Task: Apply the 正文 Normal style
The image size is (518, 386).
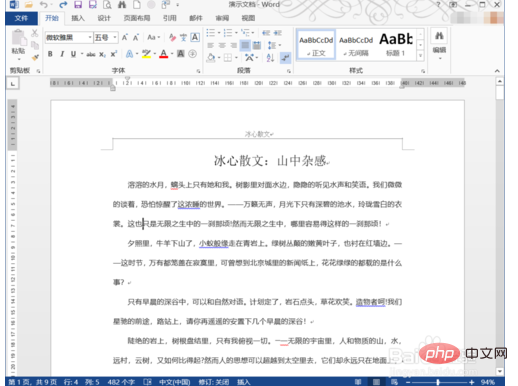Action: point(316,45)
